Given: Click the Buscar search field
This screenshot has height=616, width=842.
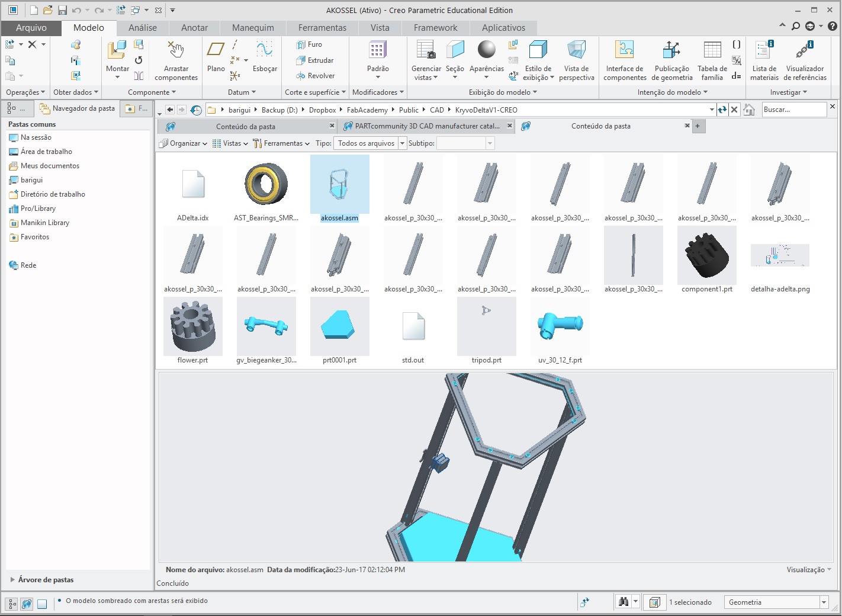Looking at the screenshot, I should tap(793, 110).
